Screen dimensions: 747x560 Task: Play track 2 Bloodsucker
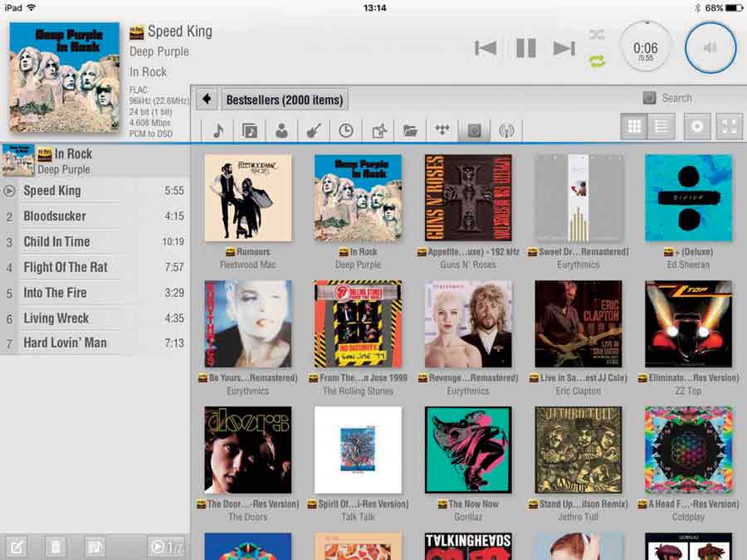point(95,217)
